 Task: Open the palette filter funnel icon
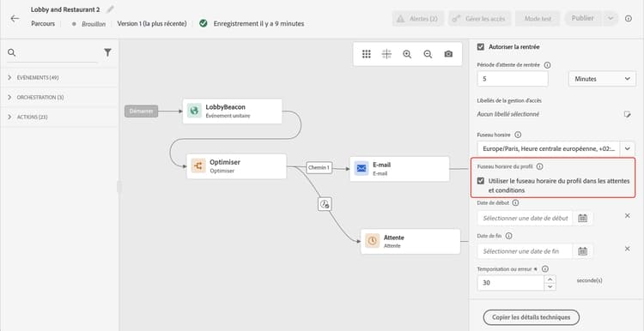pyautogui.click(x=107, y=52)
